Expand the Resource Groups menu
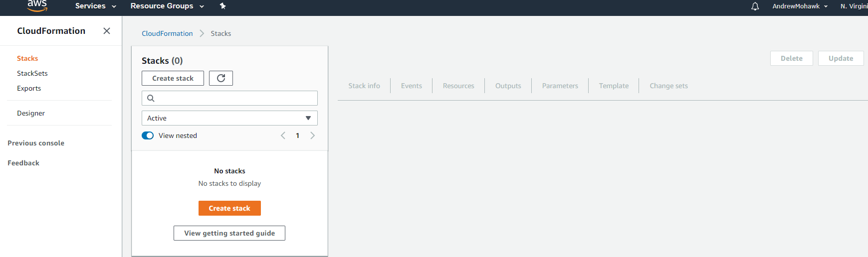868x257 pixels. [167, 6]
